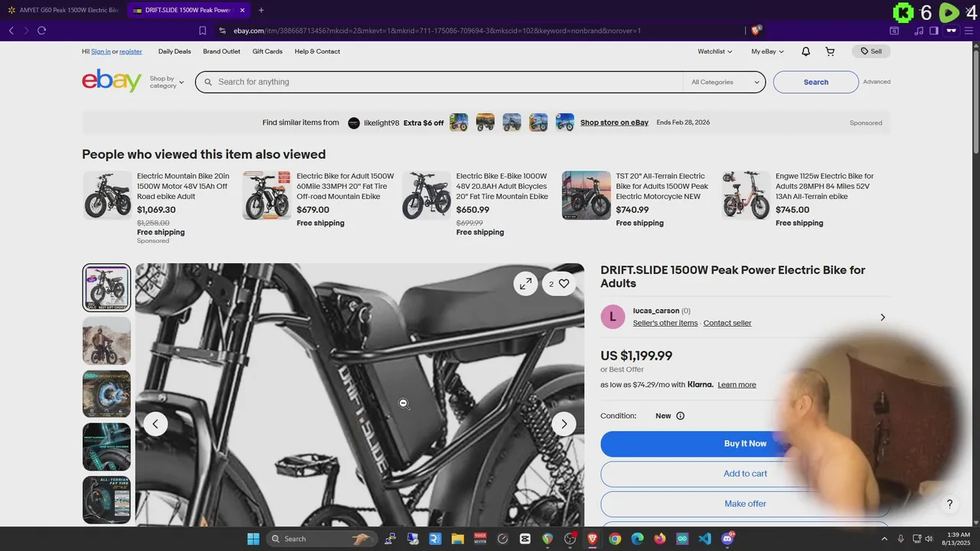Show the next product image
Viewport: 980px width, 551px height.
[564, 424]
